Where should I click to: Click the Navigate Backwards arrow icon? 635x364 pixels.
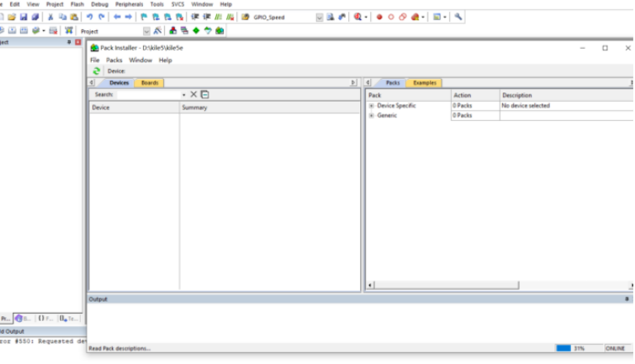[117, 17]
